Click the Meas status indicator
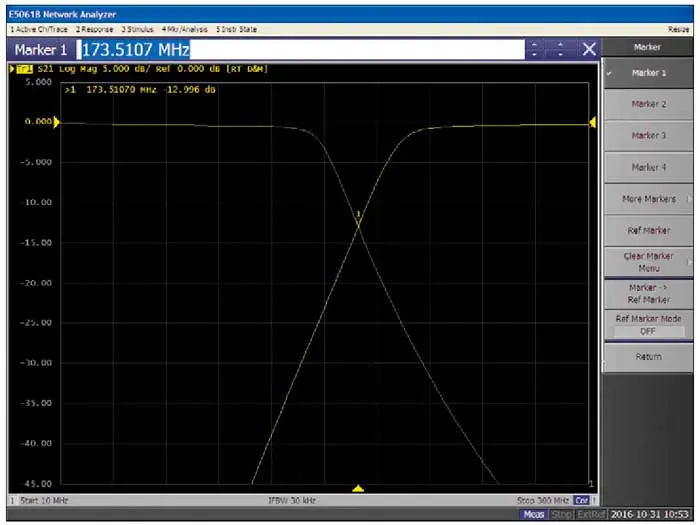 click(533, 514)
